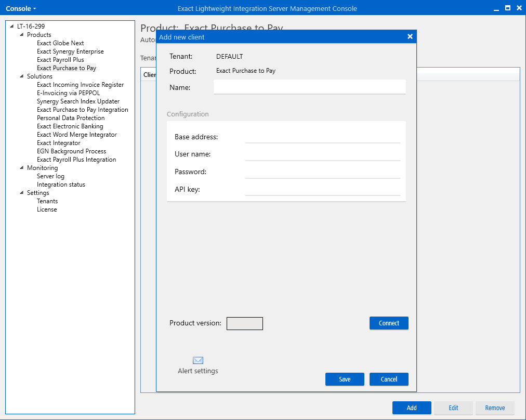
Task: Click the User name field
Action: coord(323,154)
